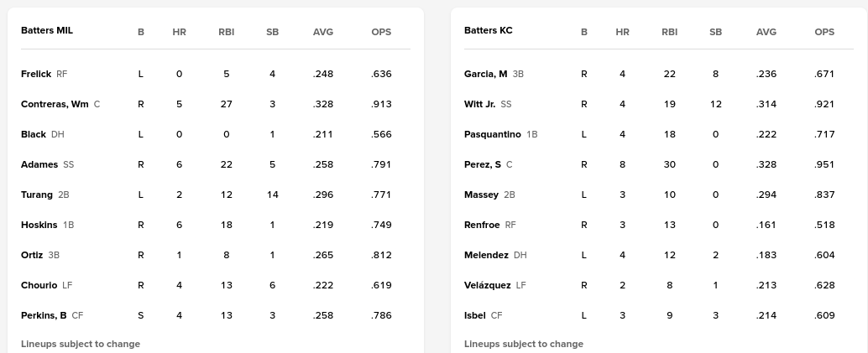Click the OPS column header in MIL table
The image size is (868, 353).
[381, 32]
